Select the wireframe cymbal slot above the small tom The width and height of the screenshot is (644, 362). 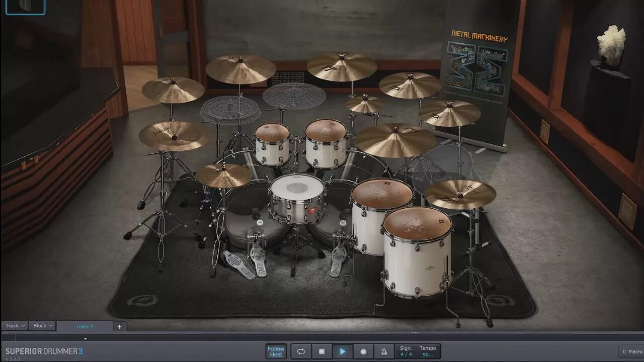click(x=230, y=110)
